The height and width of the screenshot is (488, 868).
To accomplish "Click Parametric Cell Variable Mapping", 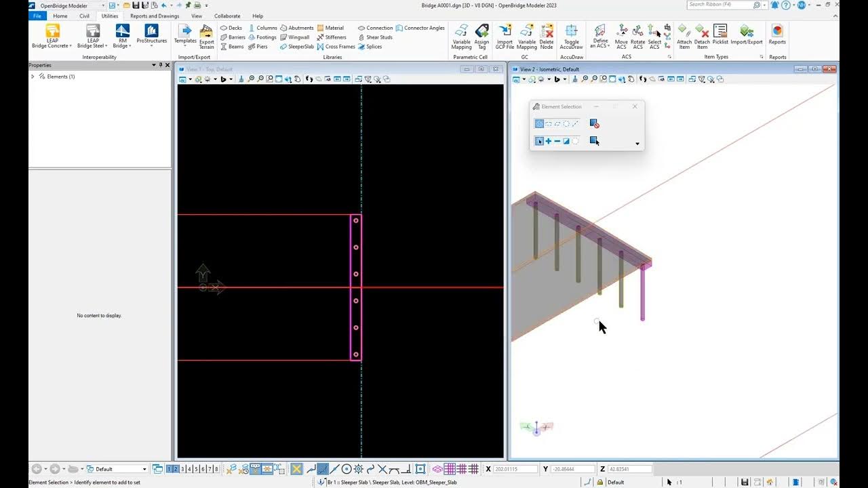I will (461, 37).
